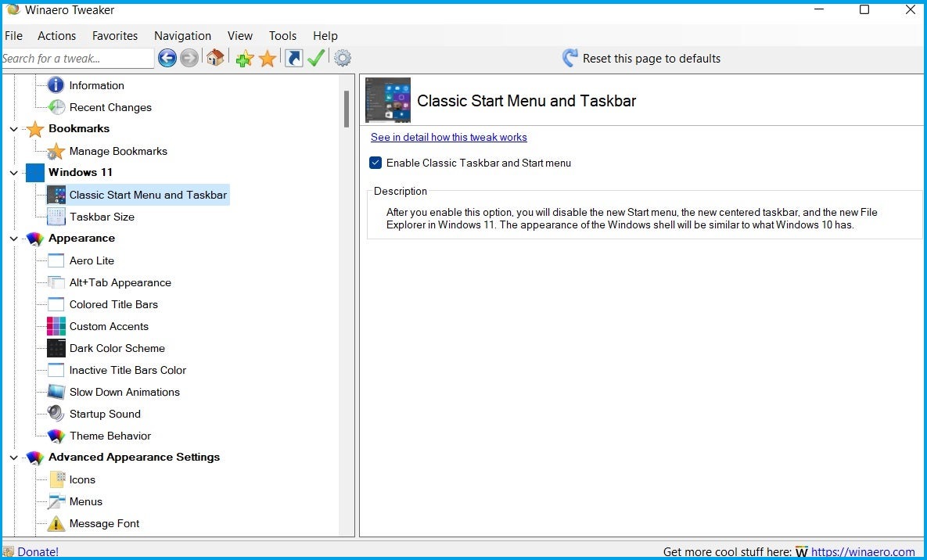Click the Dark Color Scheme icon
Viewport: 927px width, 560px height.
pyautogui.click(x=56, y=348)
